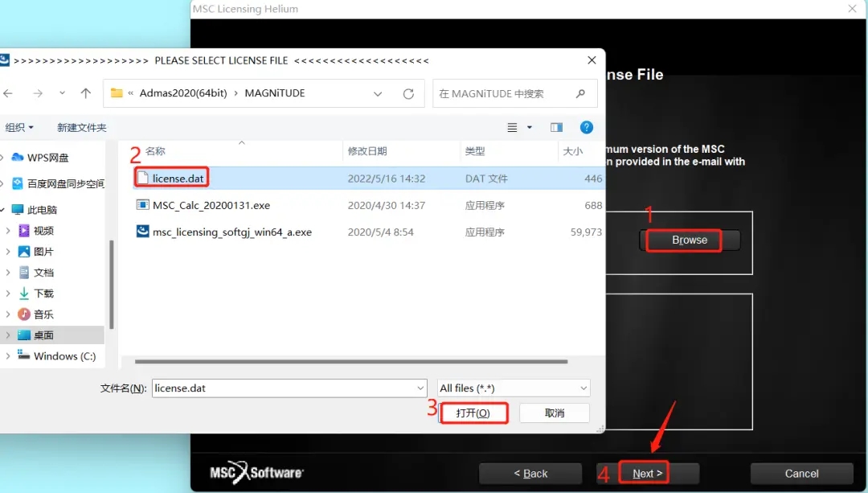Expand the 下载 tree node
The width and height of the screenshot is (868, 493).
coord(8,293)
